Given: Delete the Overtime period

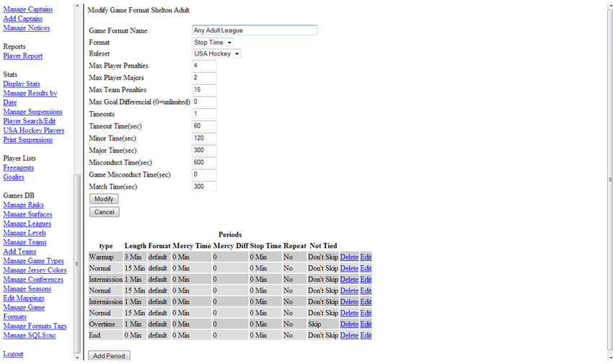Looking at the screenshot, I should tap(349, 324).
